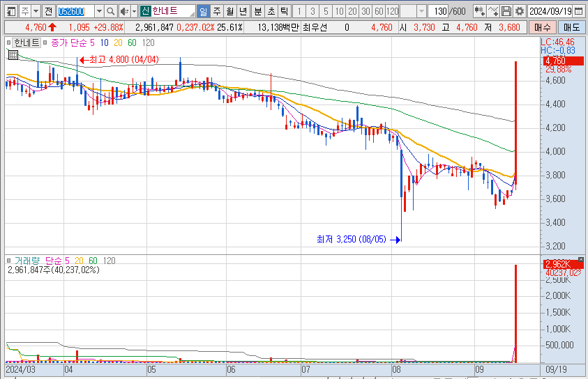Click the 매수 (buy) button

(x=542, y=27)
